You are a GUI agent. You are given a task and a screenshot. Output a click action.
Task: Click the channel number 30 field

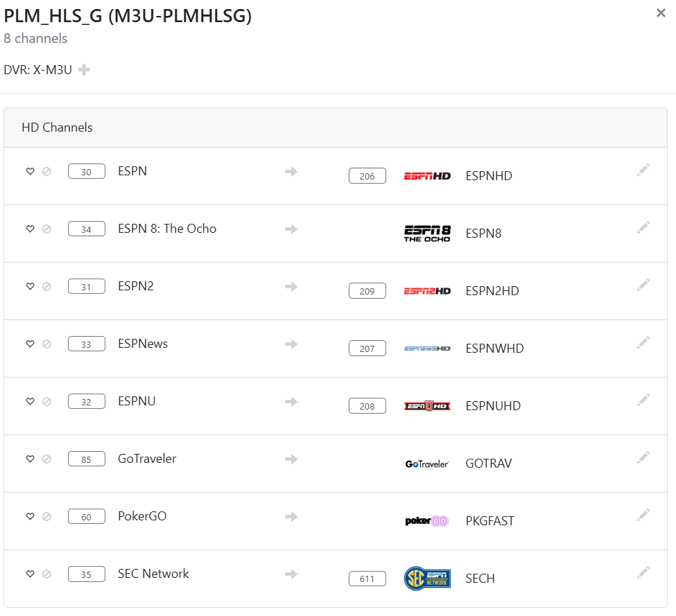pos(87,172)
